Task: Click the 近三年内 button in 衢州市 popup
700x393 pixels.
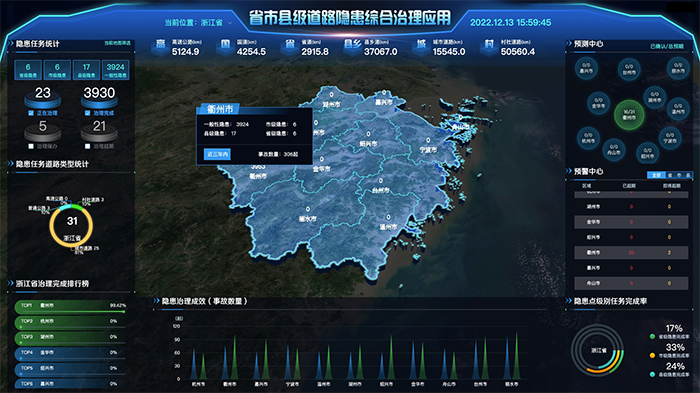Action: (x=217, y=154)
